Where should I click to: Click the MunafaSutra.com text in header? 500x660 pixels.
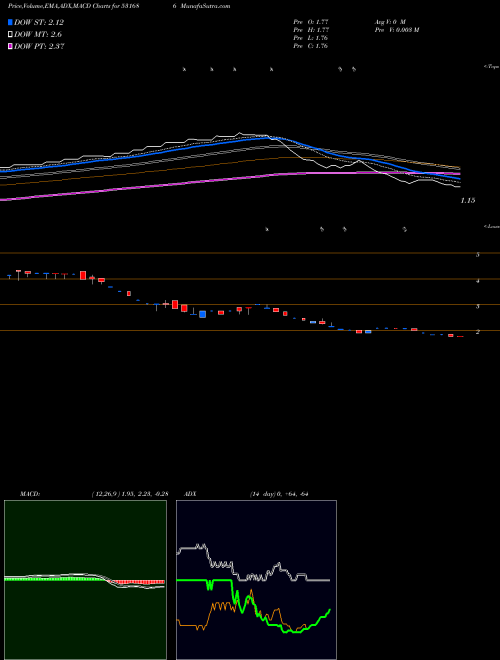(205, 6)
